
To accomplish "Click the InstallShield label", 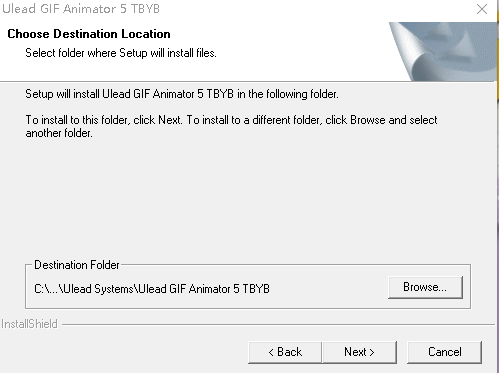I will (x=29, y=324).
